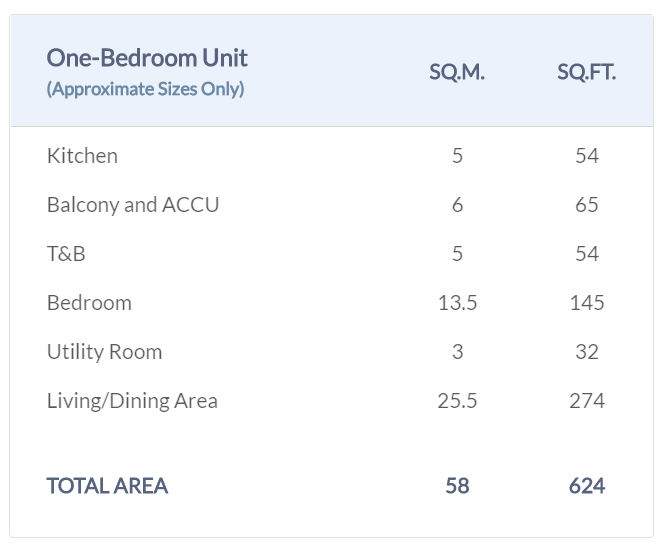This screenshot has height=548, width=667.
Task: Select the SQ.M. column header
Action: point(457,72)
